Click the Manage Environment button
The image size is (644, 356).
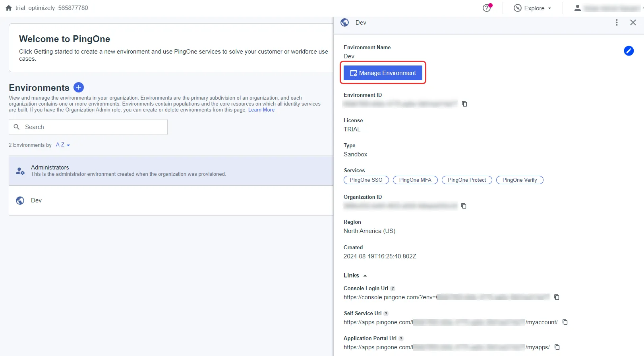point(383,73)
